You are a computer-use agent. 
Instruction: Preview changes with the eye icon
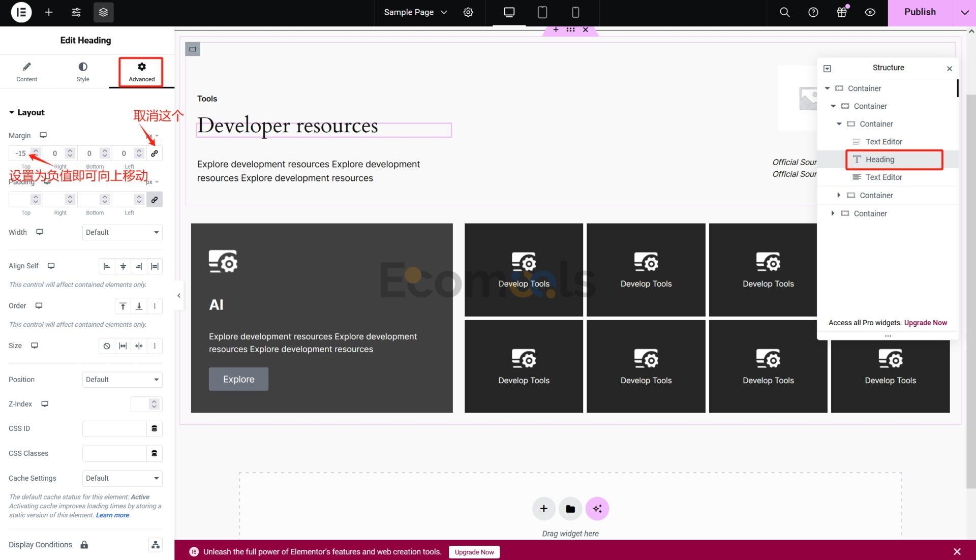click(870, 12)
